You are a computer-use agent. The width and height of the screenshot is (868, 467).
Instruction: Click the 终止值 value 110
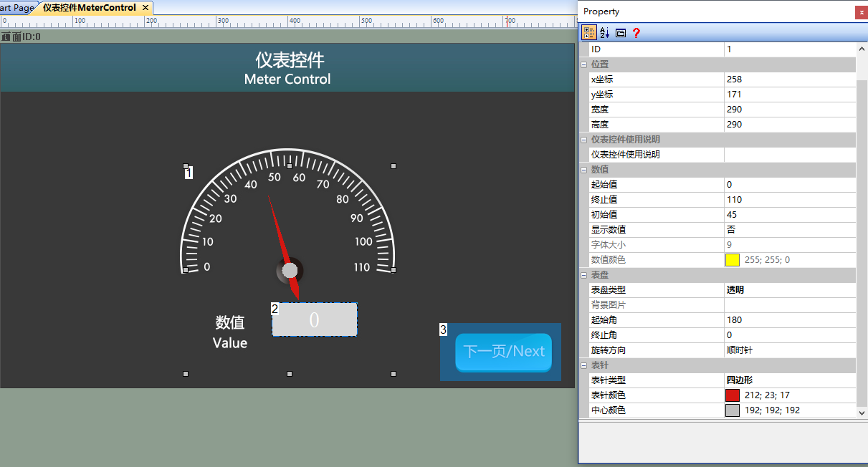pyautogui.click(x=790, y=200)
